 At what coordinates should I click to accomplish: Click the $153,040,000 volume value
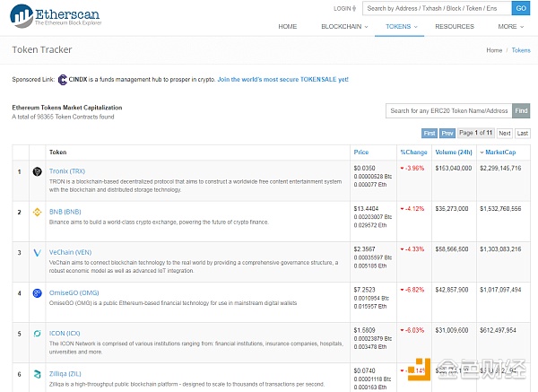[454, 169]
